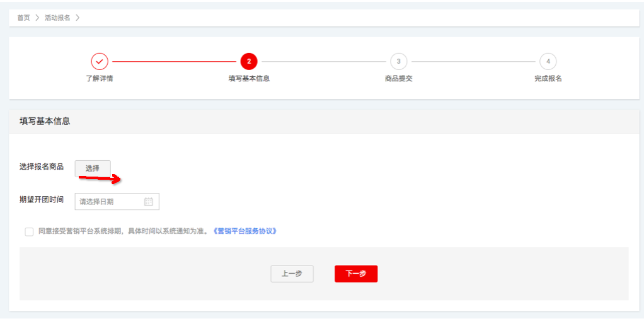Click the red step 2 circle

249,61
